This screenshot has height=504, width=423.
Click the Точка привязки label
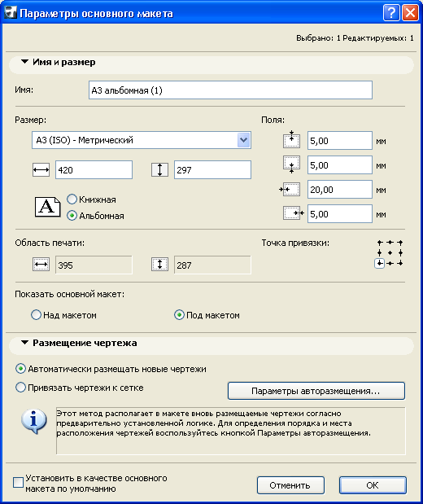[295, 243]
